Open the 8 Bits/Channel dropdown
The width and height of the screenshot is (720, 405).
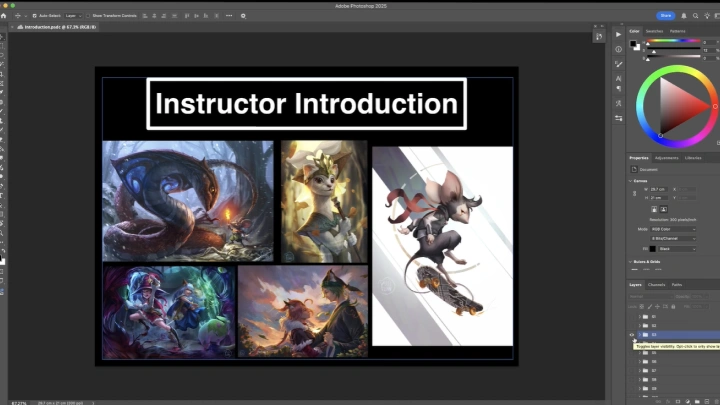pyautogui.click(x=673, y=239)
